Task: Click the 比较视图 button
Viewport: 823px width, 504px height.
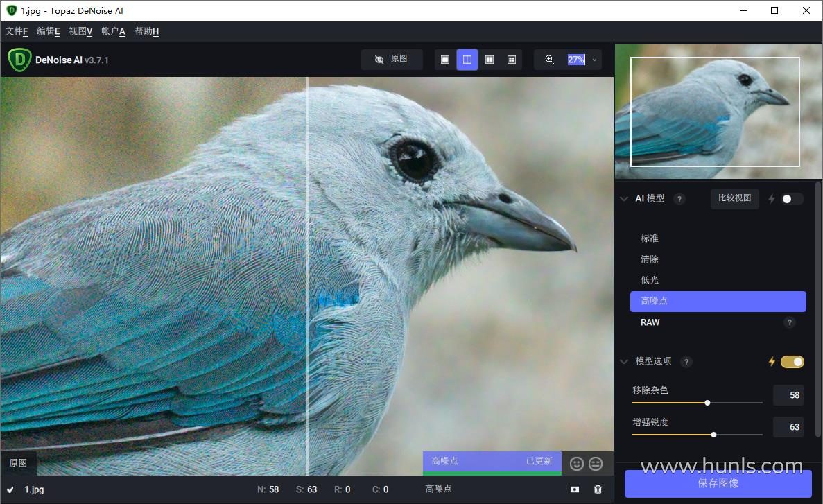Action: tap(735, 198)
